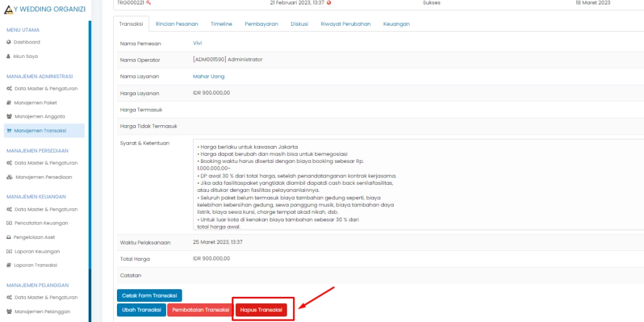Open the Vivi customer name link

(198, 43)
